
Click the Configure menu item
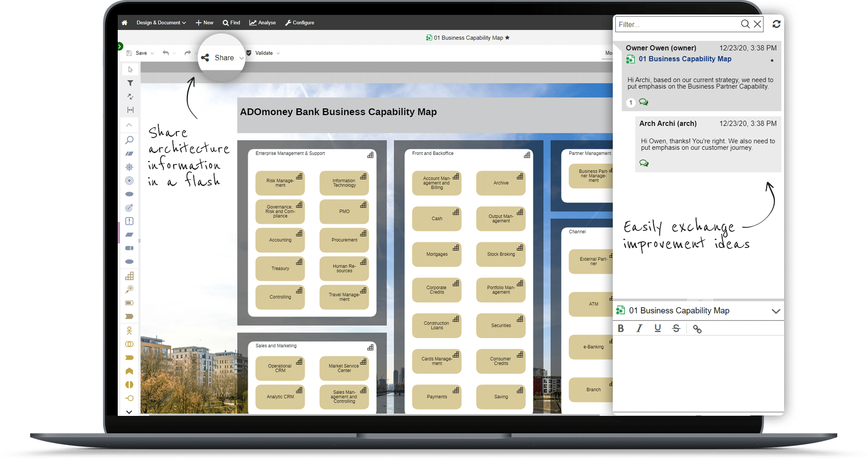(300, 22)
